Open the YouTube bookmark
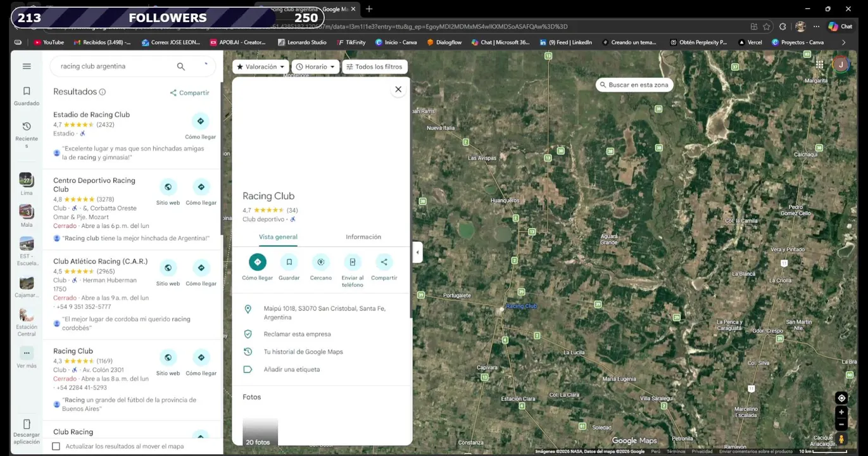The width and height of the screenshot is (868, 456). click(x=49, y=42)
